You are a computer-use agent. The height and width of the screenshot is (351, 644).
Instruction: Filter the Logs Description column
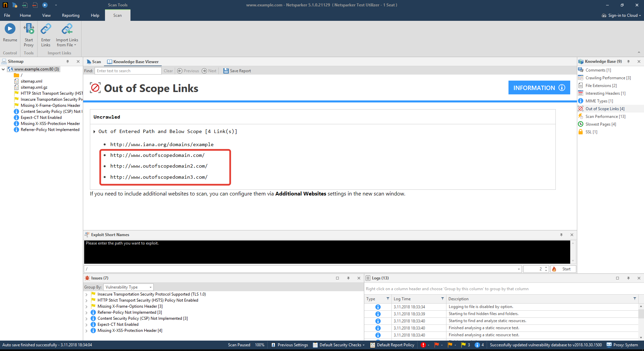coord(635,299)
